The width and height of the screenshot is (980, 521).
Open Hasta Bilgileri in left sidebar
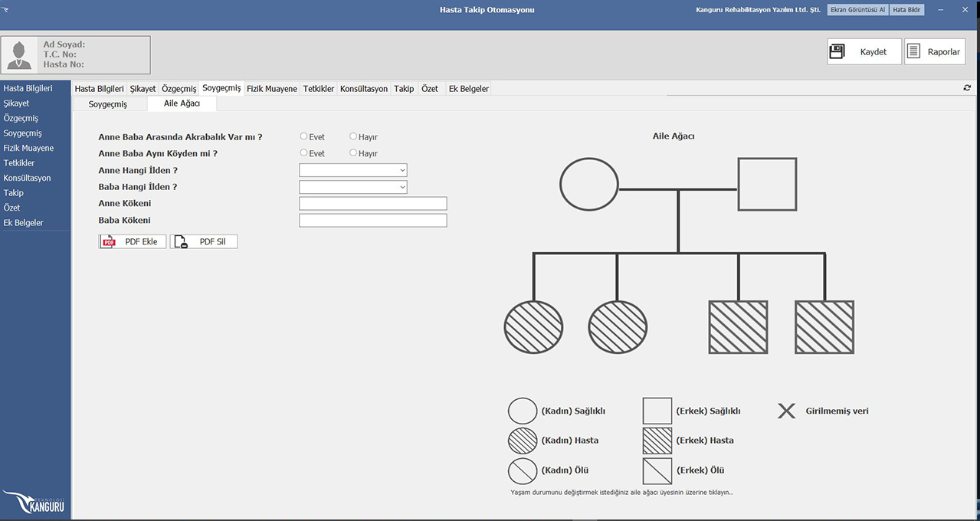28,88
